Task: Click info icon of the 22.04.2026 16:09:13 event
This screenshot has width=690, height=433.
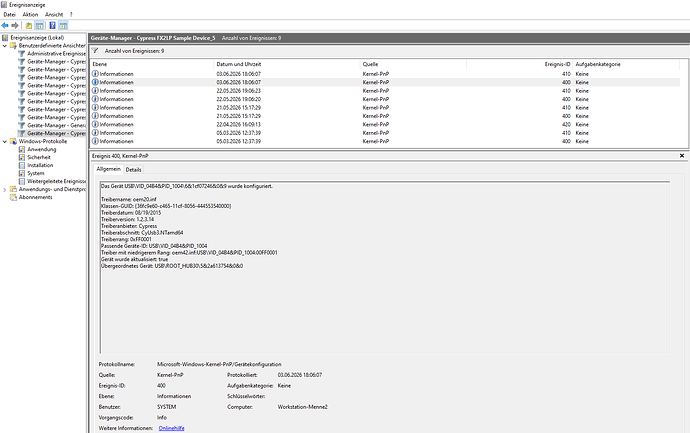Action: point(95,125)
